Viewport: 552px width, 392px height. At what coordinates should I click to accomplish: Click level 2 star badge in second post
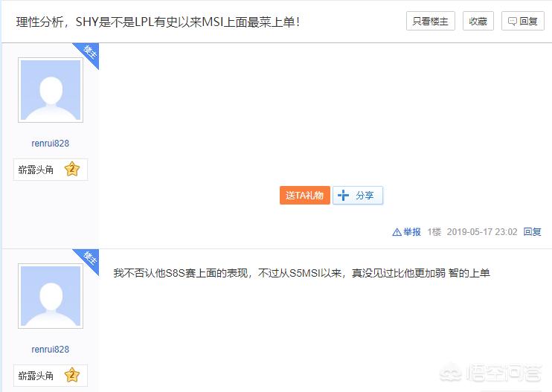click(71, 376)
